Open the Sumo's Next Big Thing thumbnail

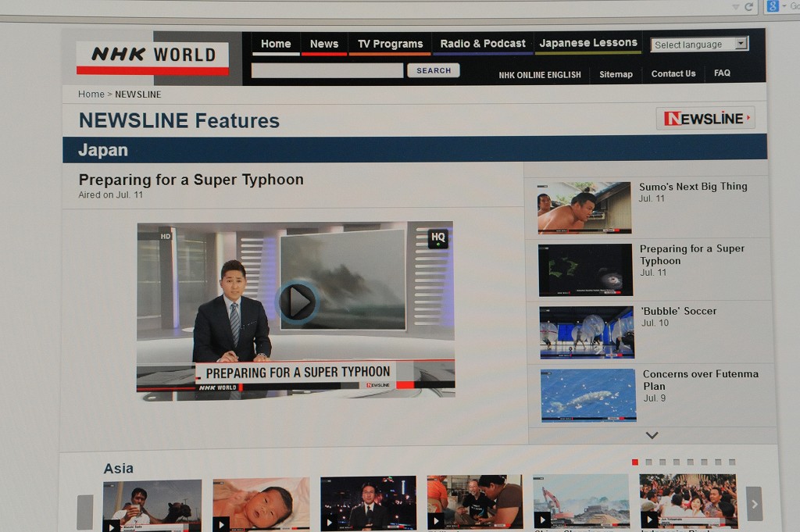point(584,207)
